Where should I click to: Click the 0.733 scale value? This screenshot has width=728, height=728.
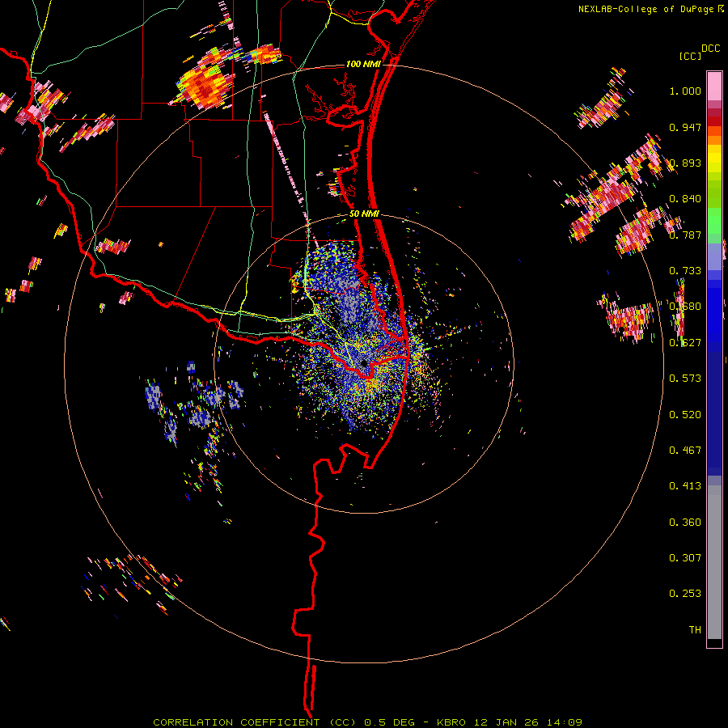(x=685, y=271)
